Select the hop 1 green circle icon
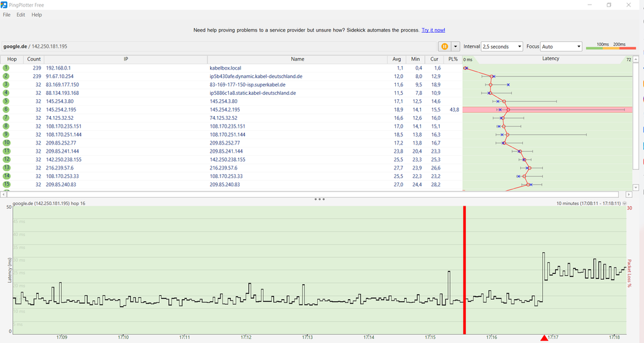Image resolution: width=644 pixels, height=343 pixels. (6, 68)
